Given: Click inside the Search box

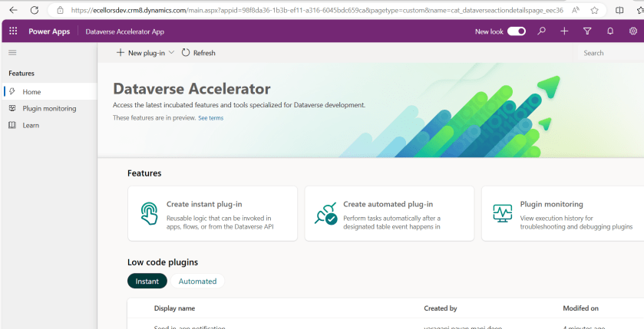Looking at the screenshot, I should [610, 53].
